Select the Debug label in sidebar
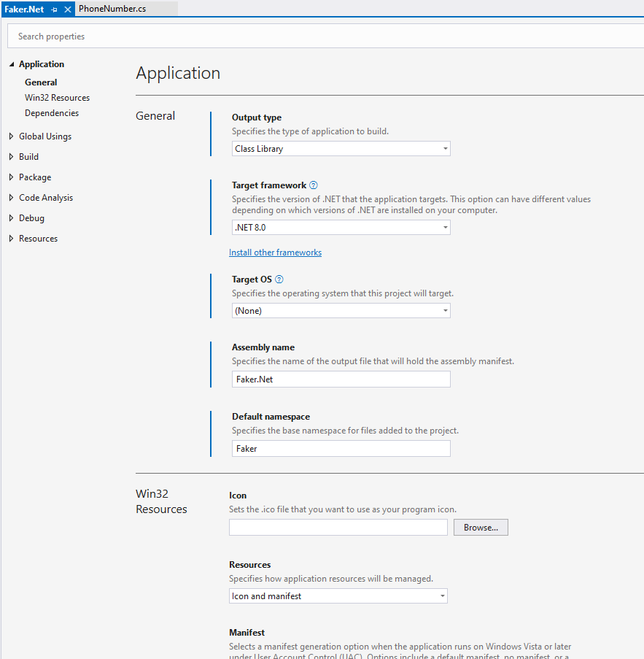Viewport: 644px width, 659px height. [x=31, y=218]
